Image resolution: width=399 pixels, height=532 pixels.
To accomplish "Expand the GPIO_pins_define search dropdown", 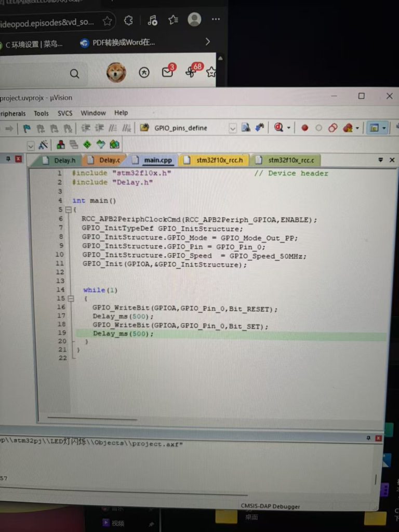I will (233, 128).
